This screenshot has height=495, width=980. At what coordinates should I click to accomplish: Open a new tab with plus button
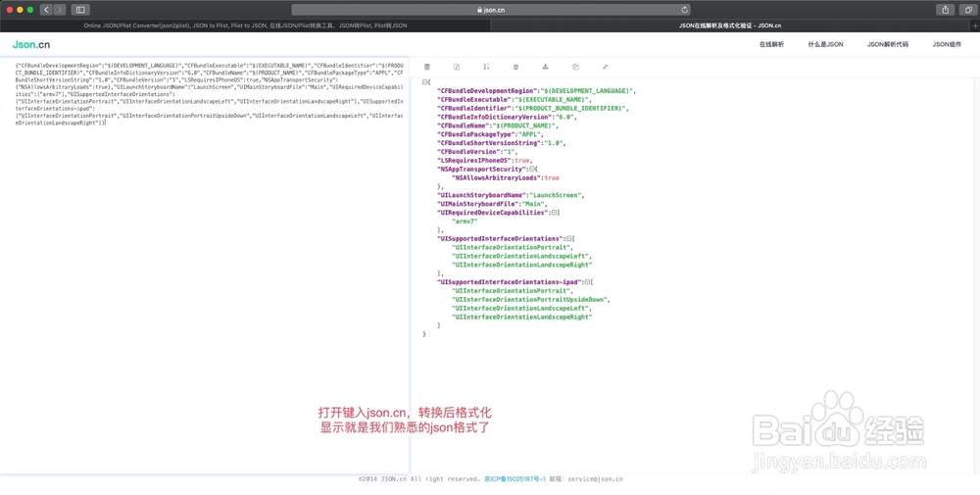tap(975, 25)
